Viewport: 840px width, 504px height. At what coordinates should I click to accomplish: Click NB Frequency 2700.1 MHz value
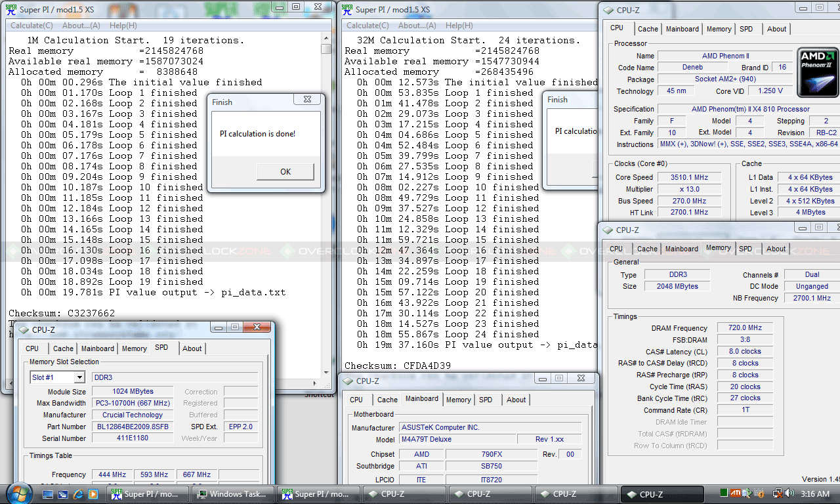(x=812, y=298)
